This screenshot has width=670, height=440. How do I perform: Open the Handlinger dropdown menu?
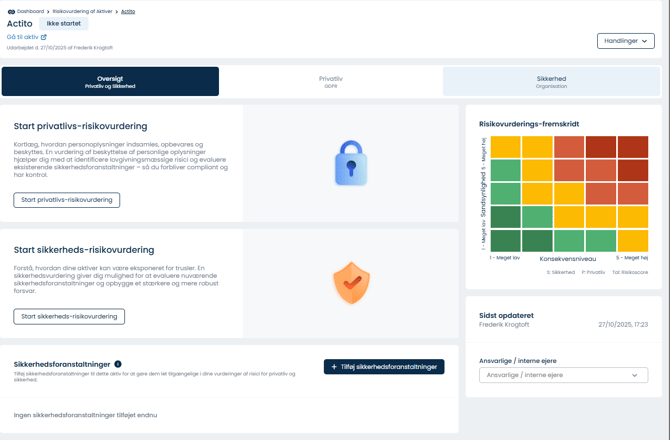625,41
